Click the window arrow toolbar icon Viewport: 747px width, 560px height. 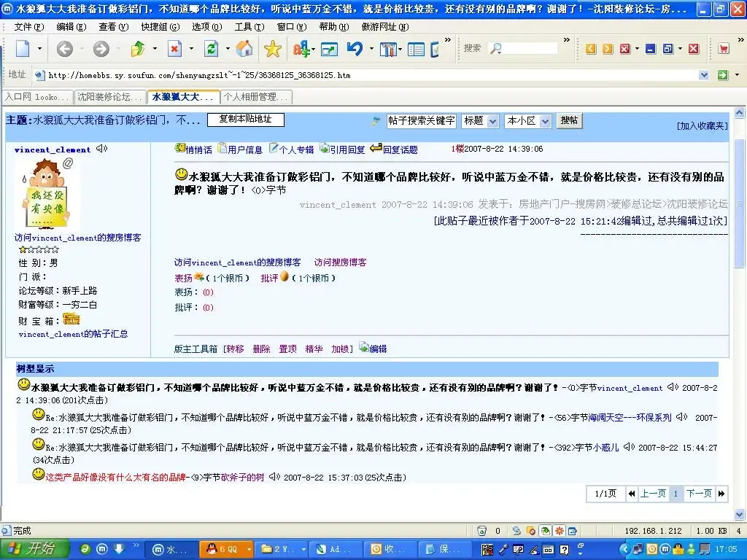pos(329,49)
